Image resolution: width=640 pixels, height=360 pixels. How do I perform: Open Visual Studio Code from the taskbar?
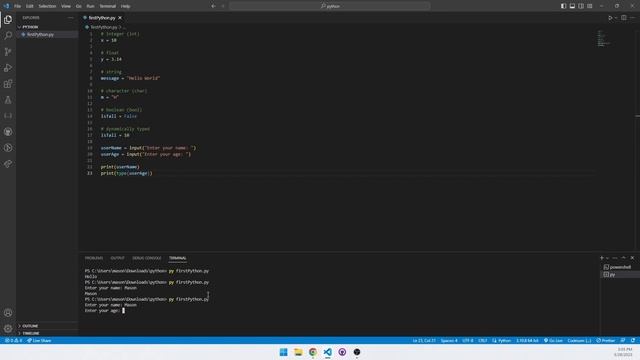[x=327, y=352]
